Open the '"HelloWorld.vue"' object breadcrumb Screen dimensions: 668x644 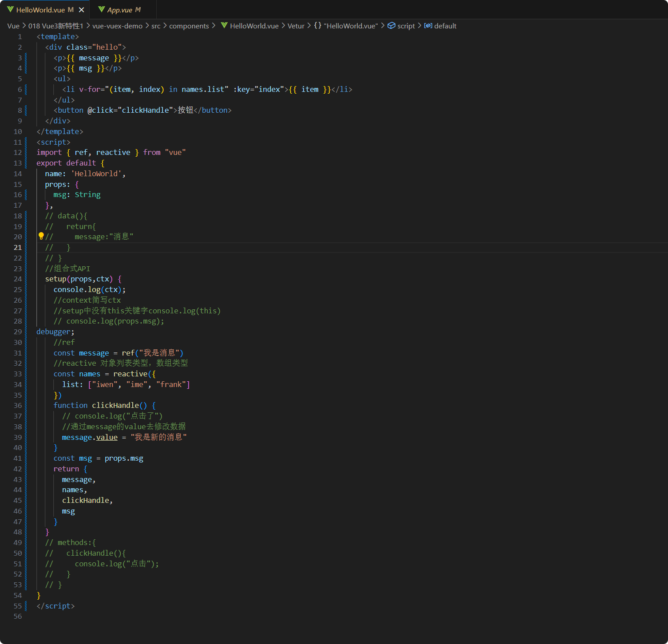click(351, 26)
